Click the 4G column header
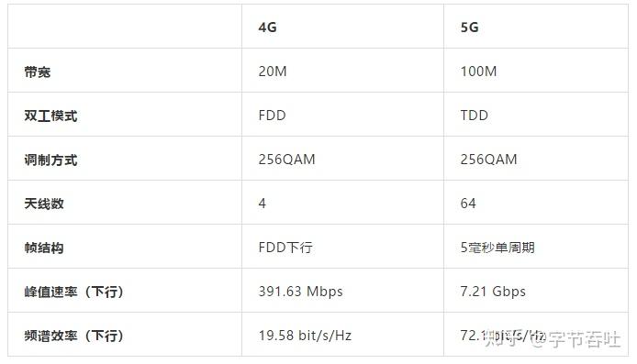 (x=267, y=28)
